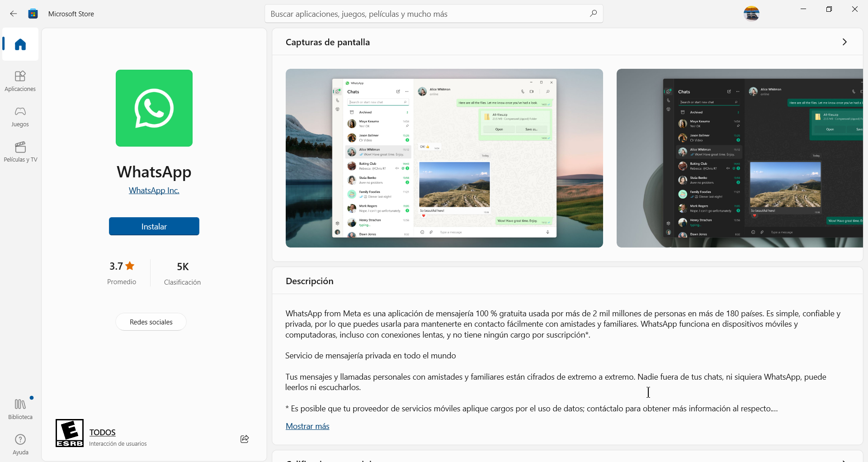Open the Películas y TV section
The width and height of the screenshot is (868, 462).
[x=20, y=152]
